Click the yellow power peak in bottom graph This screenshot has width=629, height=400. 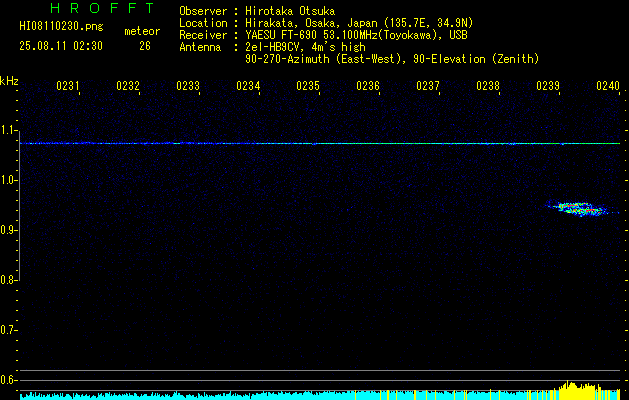(x=578, y=389)
